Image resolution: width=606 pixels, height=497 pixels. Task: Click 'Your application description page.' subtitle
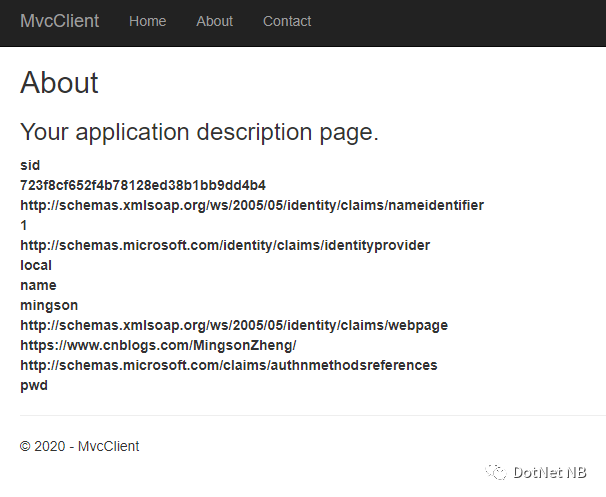point(199,132)
